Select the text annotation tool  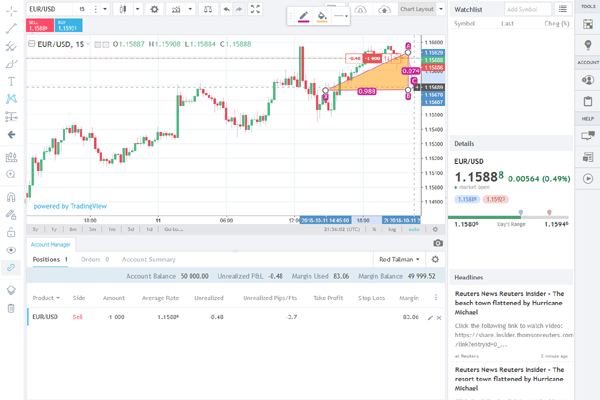11,82
